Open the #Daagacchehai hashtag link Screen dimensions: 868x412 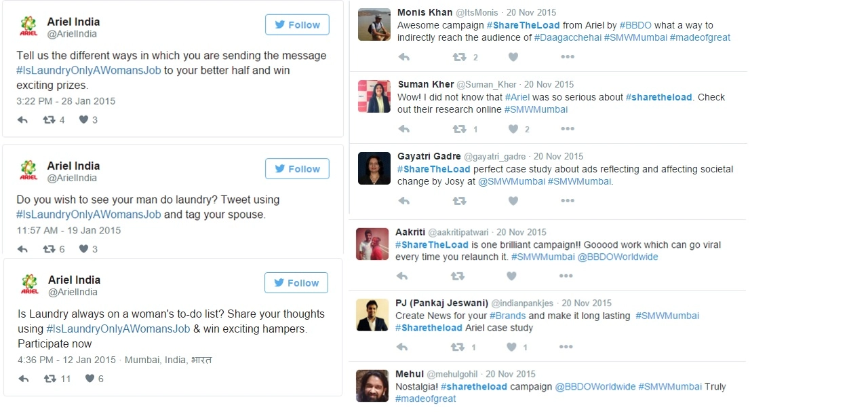tap(567, 38)
